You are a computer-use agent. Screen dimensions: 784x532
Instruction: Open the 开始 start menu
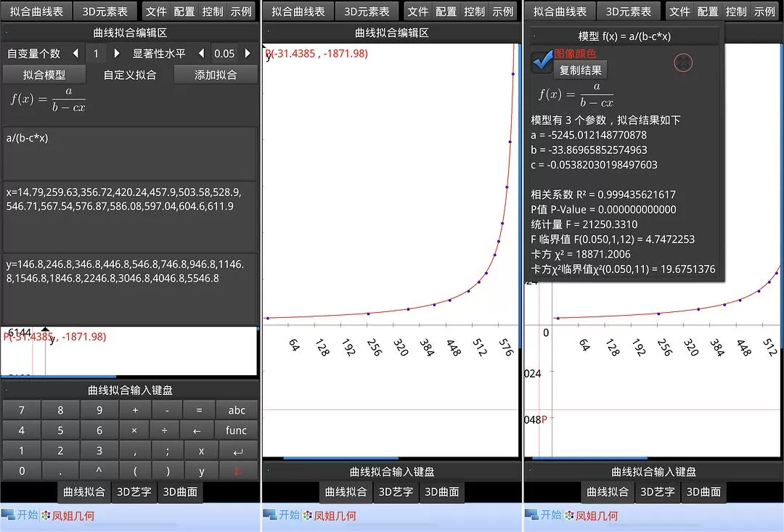click(x=20, y=515)
